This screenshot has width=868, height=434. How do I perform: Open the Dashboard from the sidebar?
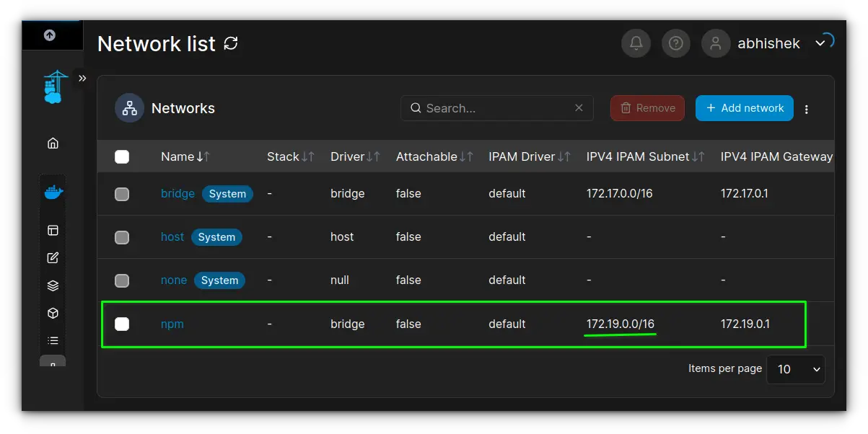click(x=52, y=230)
